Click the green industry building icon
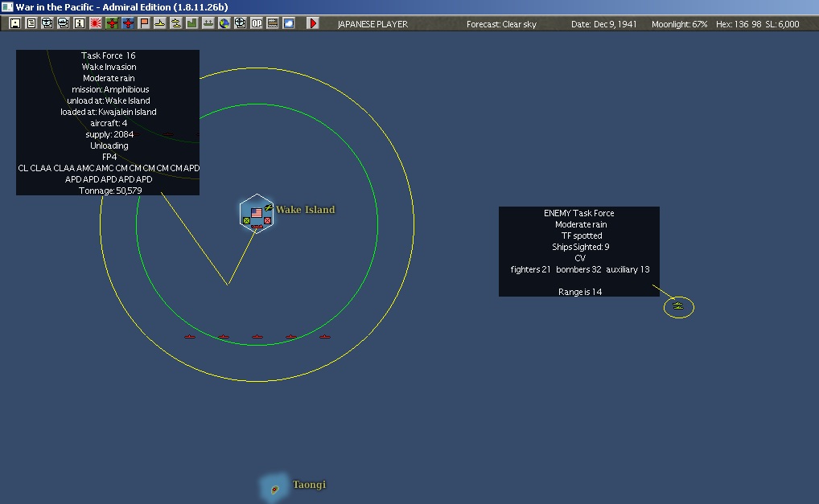The image size is (819, 504). click(x=192, y=23)
